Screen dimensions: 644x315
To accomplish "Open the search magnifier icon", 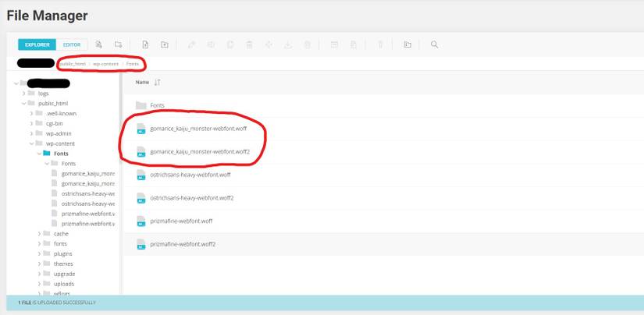I will tap(434, 44).
